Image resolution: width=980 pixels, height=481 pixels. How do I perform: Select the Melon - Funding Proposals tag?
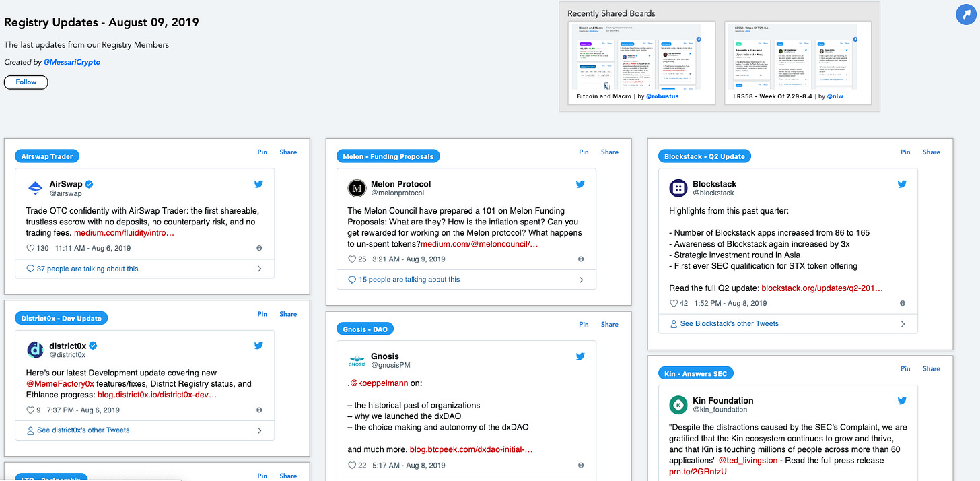point(388,156)
